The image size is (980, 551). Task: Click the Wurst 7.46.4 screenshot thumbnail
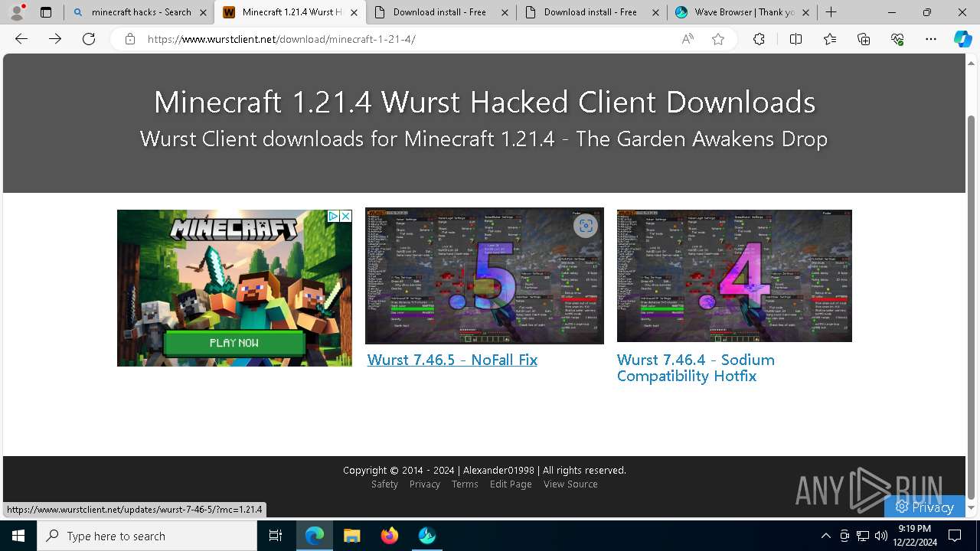[734, 275]
